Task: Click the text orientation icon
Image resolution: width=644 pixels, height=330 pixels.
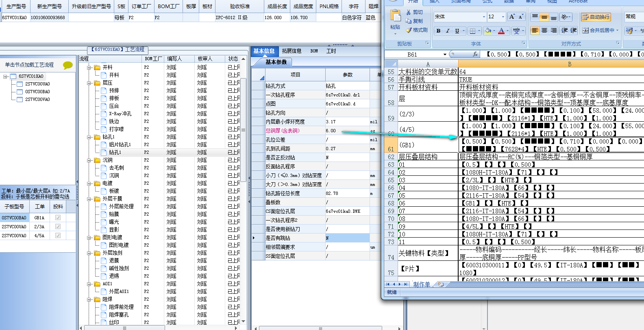Action: tap(564, 17)
